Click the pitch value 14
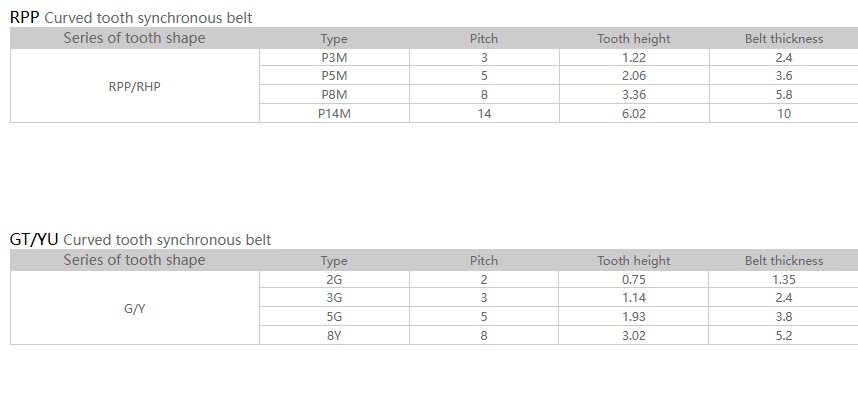The width and height of the screenshot is (858, 412). click(x=484, y=114)
